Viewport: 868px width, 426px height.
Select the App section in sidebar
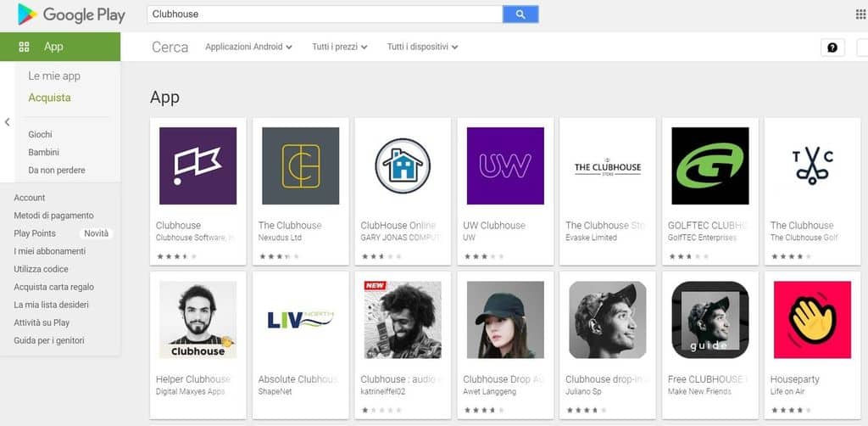[x=60, y=47]
